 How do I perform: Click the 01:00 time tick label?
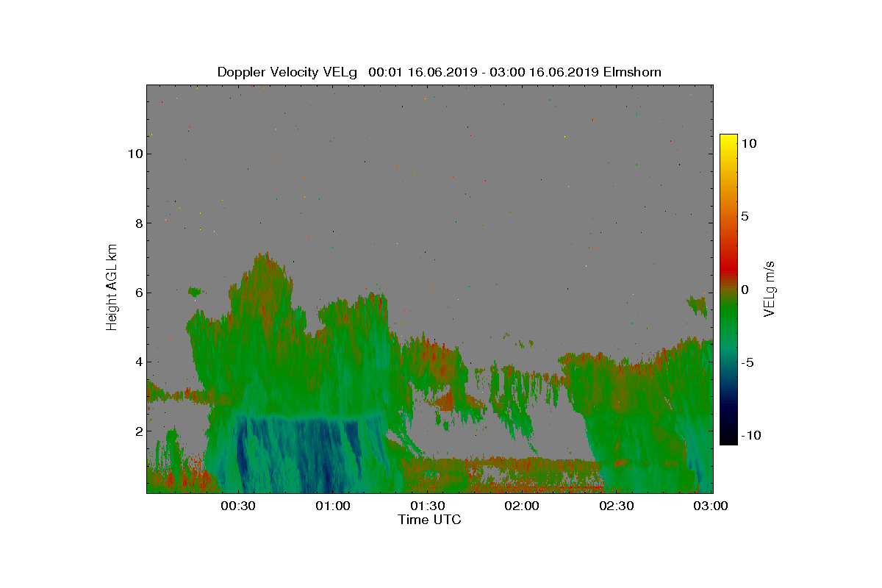333,506
